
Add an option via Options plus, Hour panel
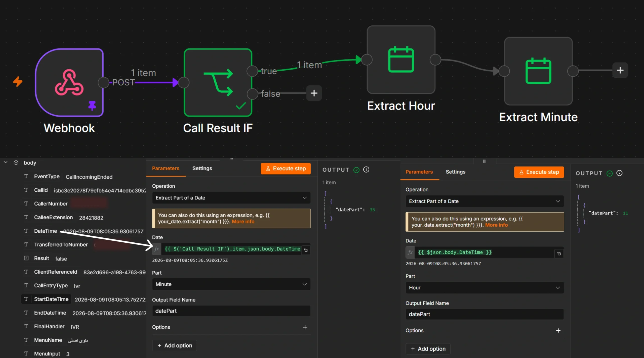tap(558, 331)
